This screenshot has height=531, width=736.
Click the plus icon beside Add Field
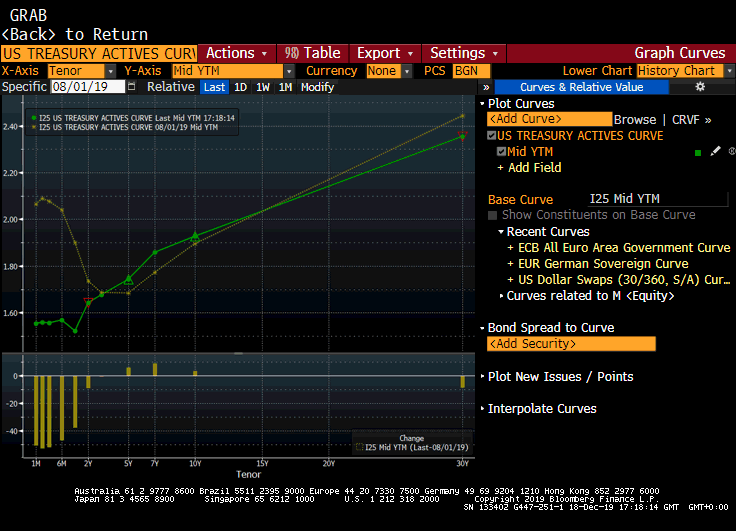click(512, 168)
